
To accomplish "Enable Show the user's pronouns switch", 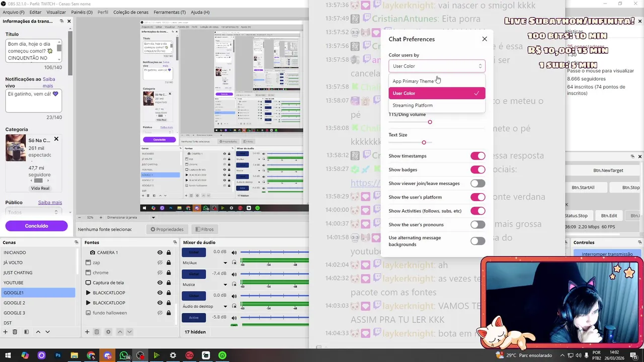I will (477, 225).
